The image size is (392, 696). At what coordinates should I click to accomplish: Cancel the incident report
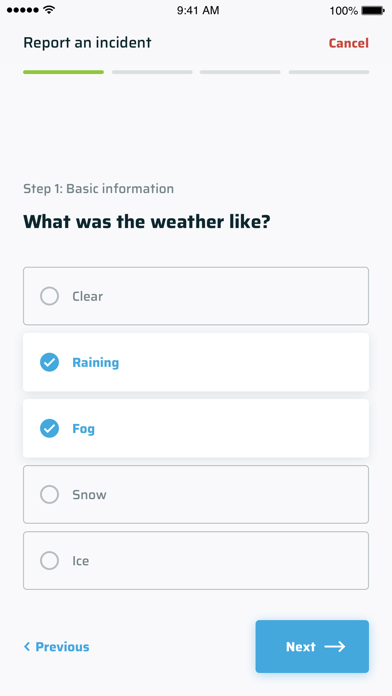348,43
